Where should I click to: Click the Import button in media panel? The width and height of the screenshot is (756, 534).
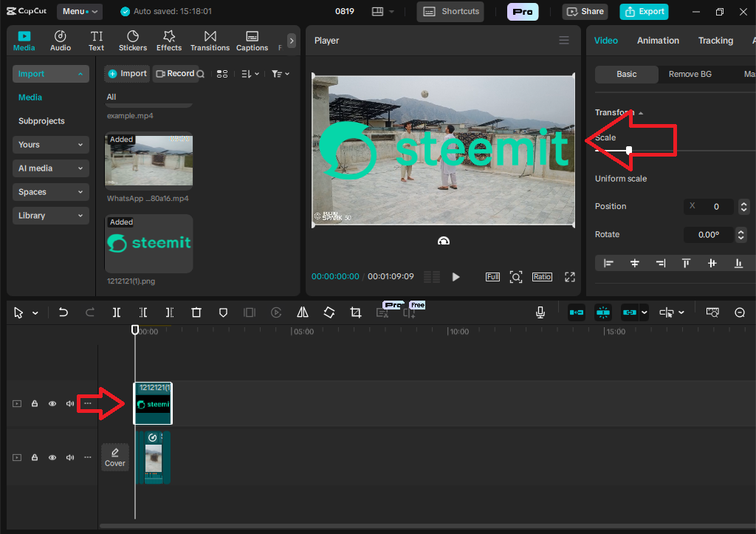pos(127,74)
